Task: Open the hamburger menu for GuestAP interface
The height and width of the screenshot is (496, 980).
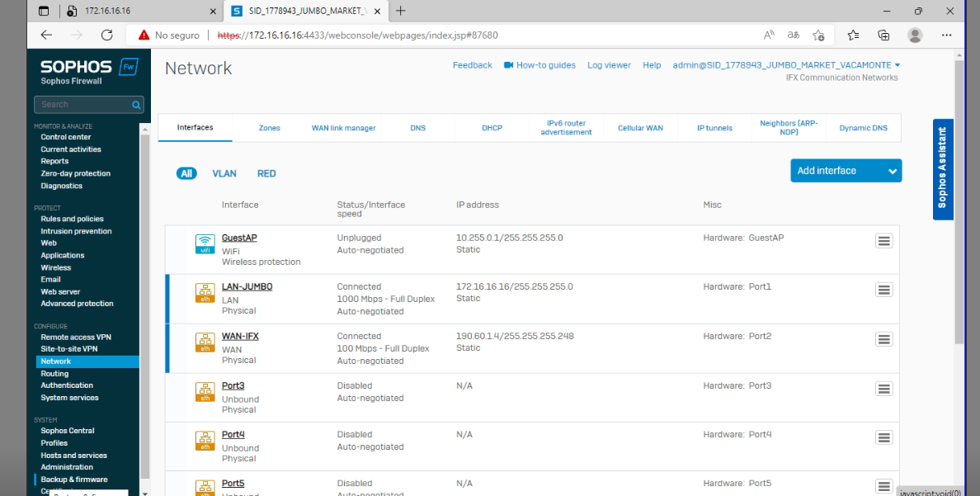Action: [883, 241]
